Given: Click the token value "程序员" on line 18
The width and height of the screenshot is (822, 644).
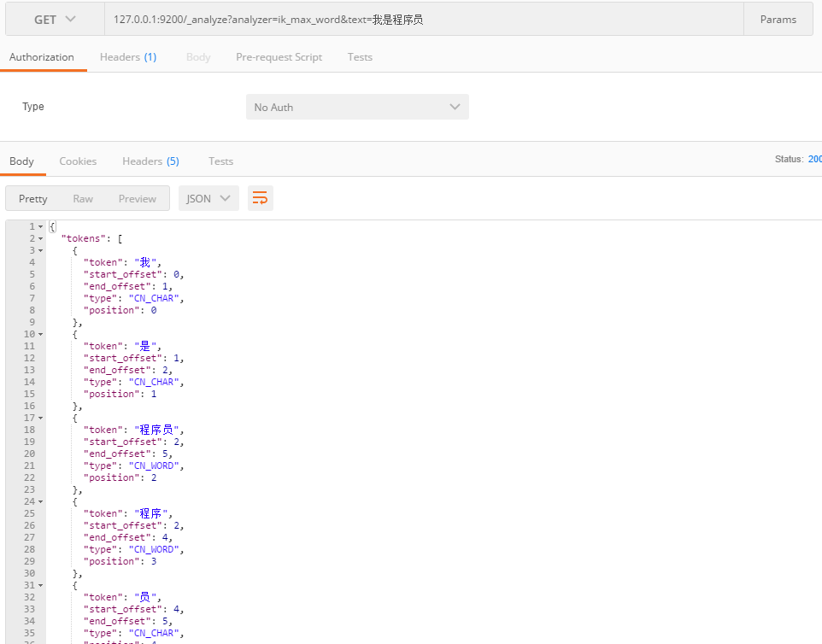Looking at the screenshot, I should pyautogui.click(x=156, y=430).
